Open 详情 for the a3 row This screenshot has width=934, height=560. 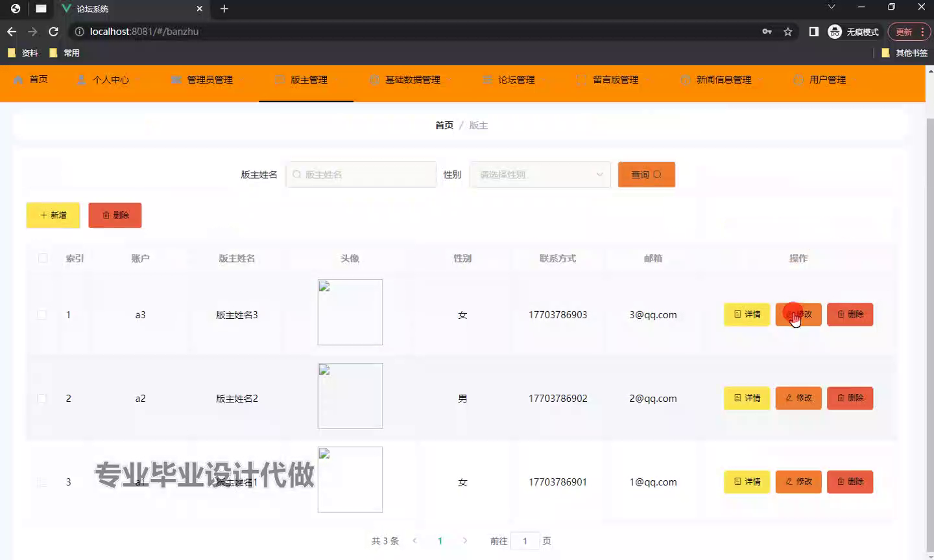pos(747,314)
